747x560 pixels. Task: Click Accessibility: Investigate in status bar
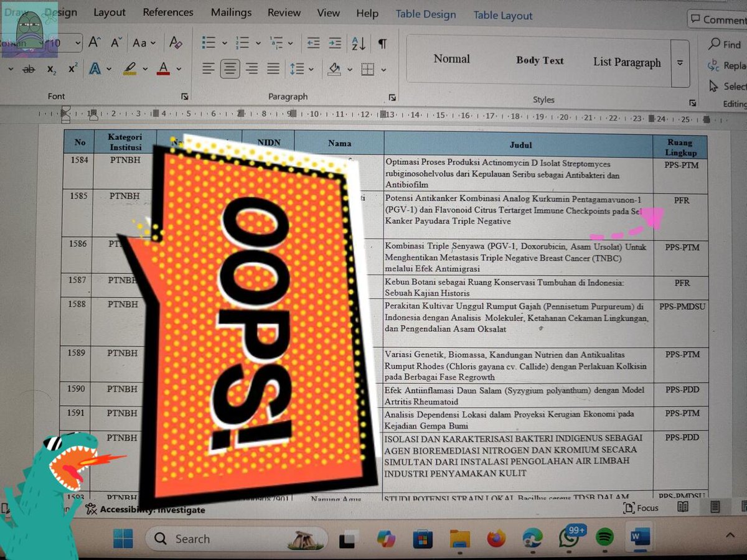[145, 510]
